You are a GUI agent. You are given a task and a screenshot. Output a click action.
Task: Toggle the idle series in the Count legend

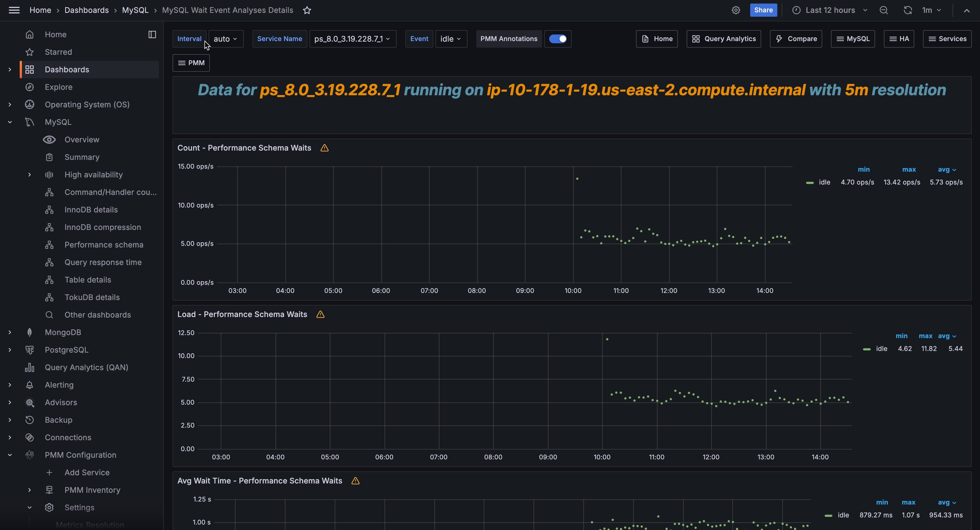824,182
